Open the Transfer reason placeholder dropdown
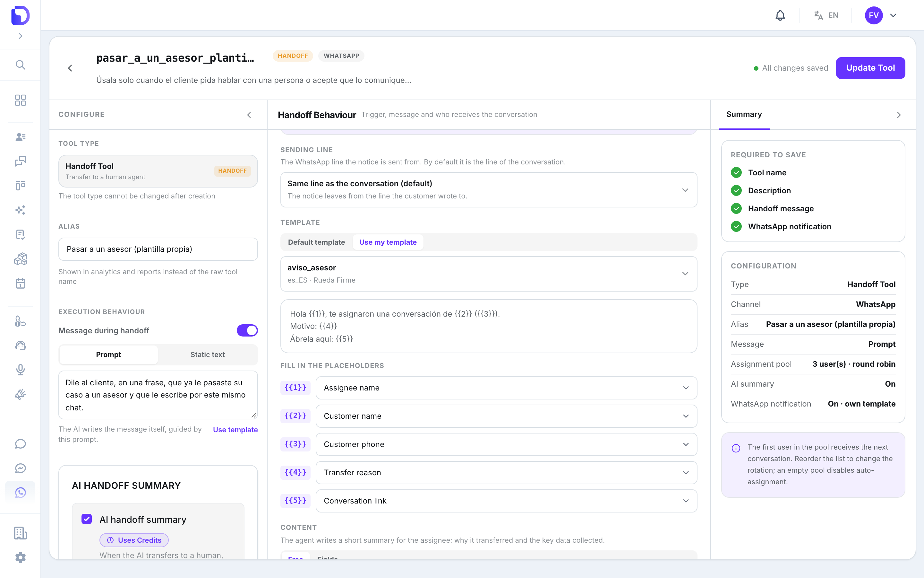This screenshot has width=924, height=578. [506, 472]
